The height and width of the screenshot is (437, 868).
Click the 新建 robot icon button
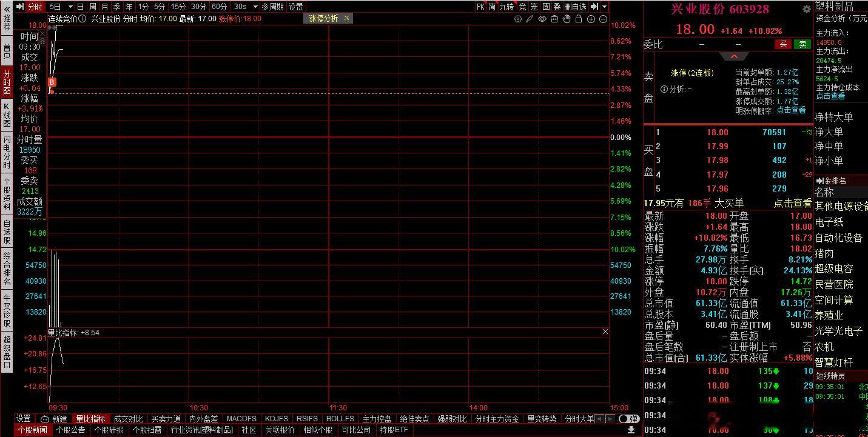tap(53, 419)
